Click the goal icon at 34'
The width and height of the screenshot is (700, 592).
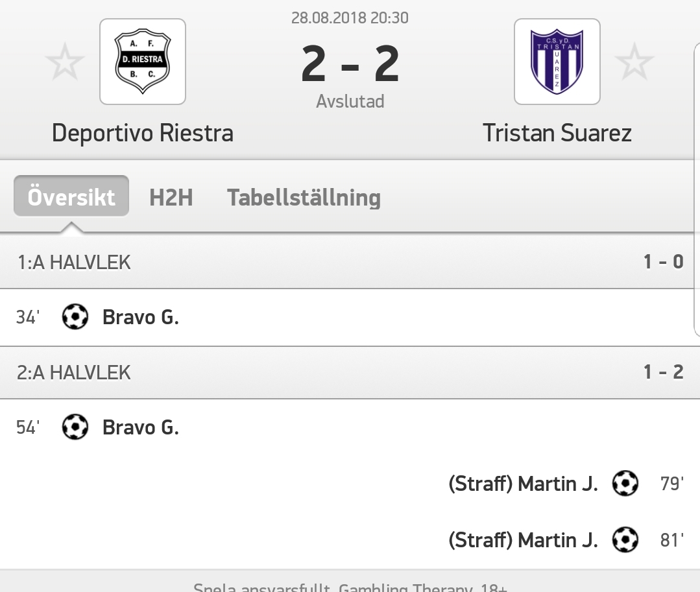click(75, 316)
